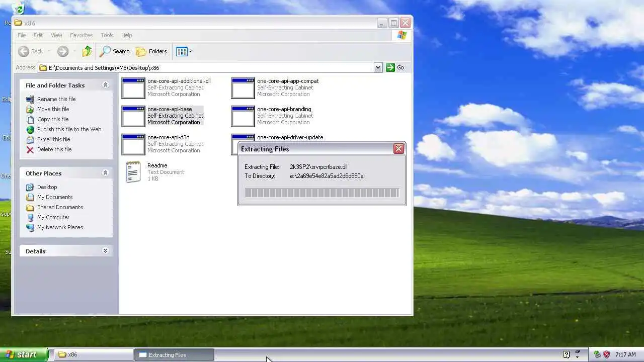Click Rename this file link
644x362 pixels.
(56, 99)
